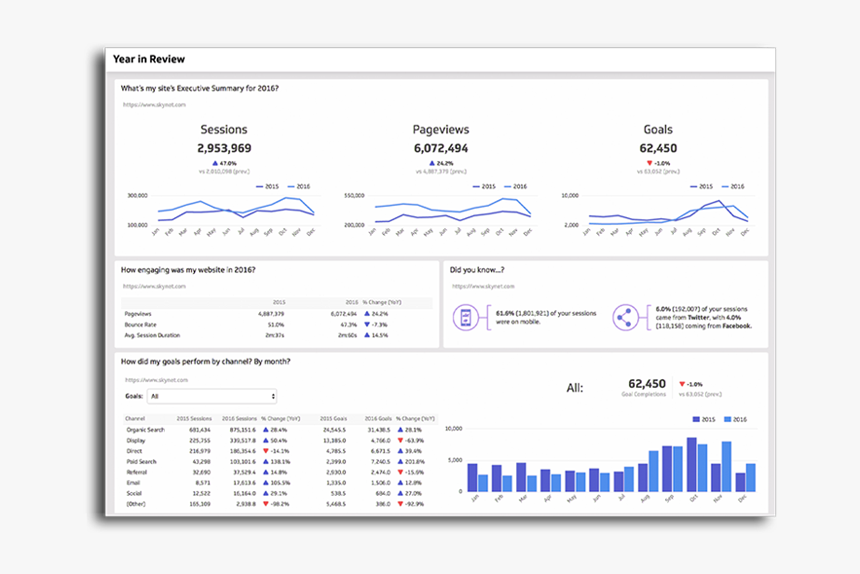Click the Nov 2016 bar in goals chart
This screenshot has width=860, height=574.
point(726,467)
